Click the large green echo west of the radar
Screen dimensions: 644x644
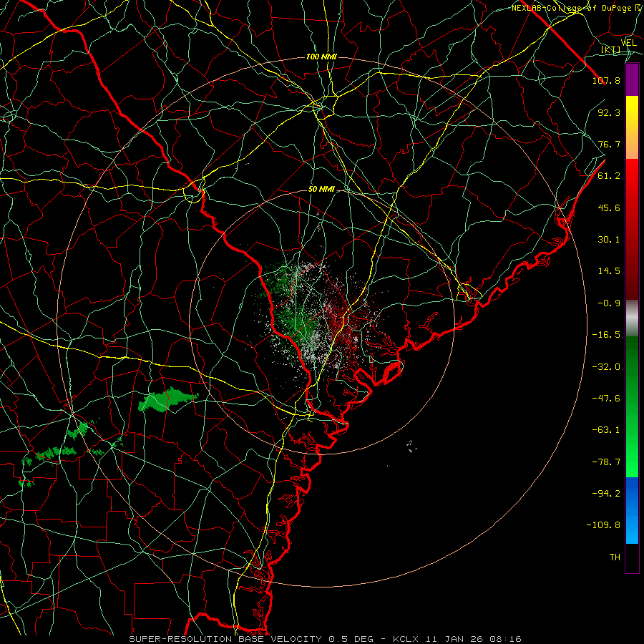[166, 399]
